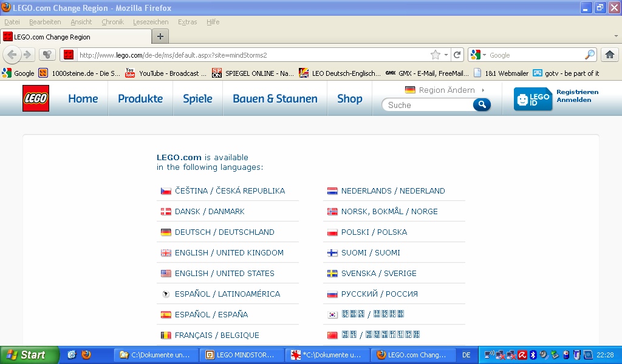Open the Google bookmark
The height and width of the screenshot is (364, 622).
tap(18, 73)
